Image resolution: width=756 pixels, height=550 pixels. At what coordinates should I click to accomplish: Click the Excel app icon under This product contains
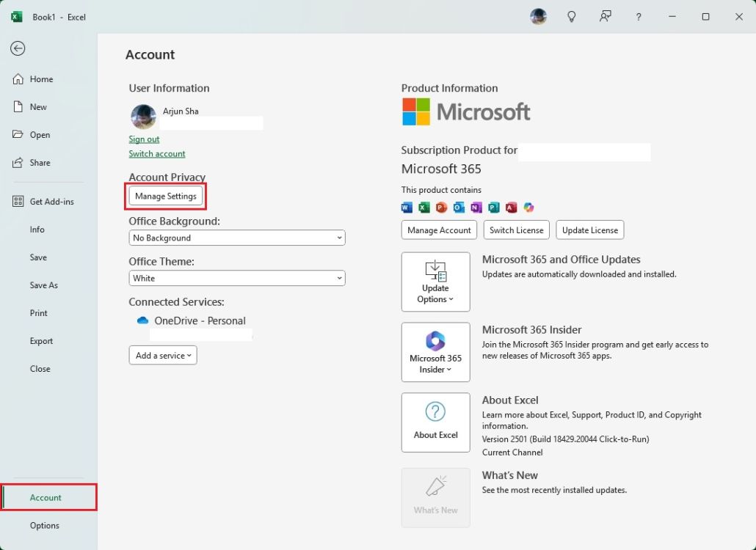click(424, 208)
